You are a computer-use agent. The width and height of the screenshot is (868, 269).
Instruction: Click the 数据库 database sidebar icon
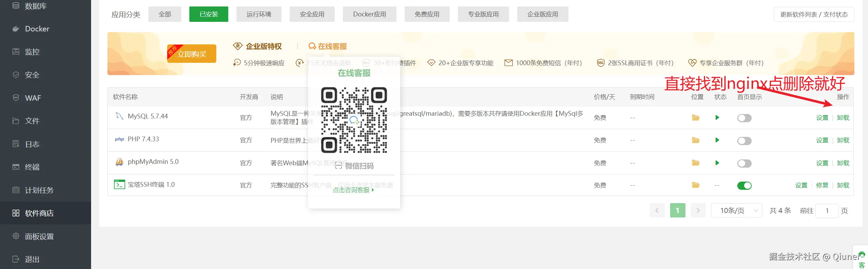[x=16, y=5]
